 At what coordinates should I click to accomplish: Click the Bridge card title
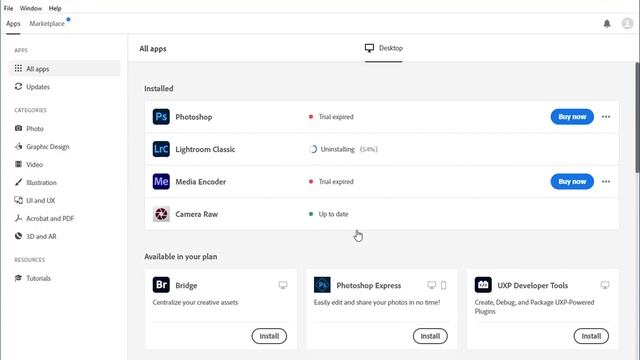tap(186, 285)
